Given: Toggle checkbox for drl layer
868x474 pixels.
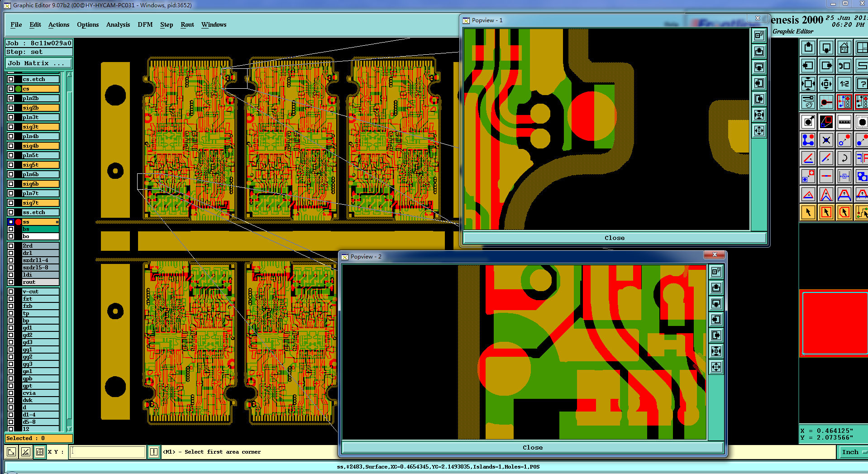Looking at the screenshot, I should click(x=11, y=253).
